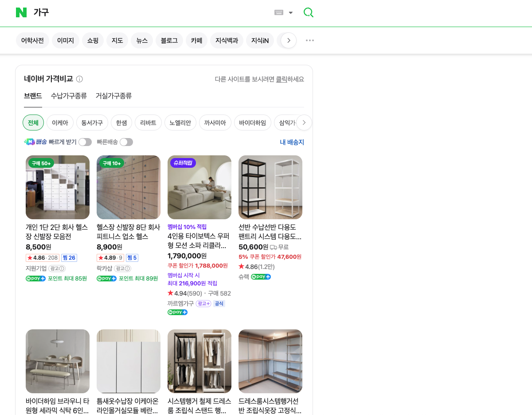Click the green search magnifier icon
The width and height of the screenshot is (532, 415).
coord(309,12)
